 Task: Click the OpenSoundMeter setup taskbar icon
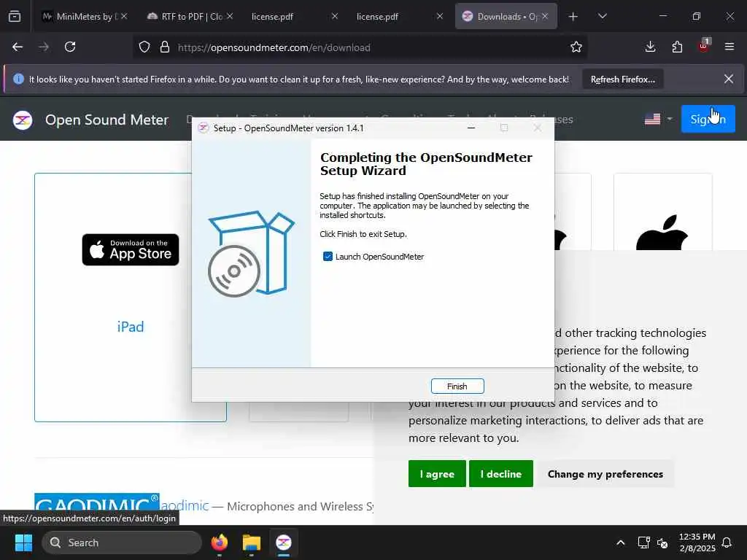(284, 542)
